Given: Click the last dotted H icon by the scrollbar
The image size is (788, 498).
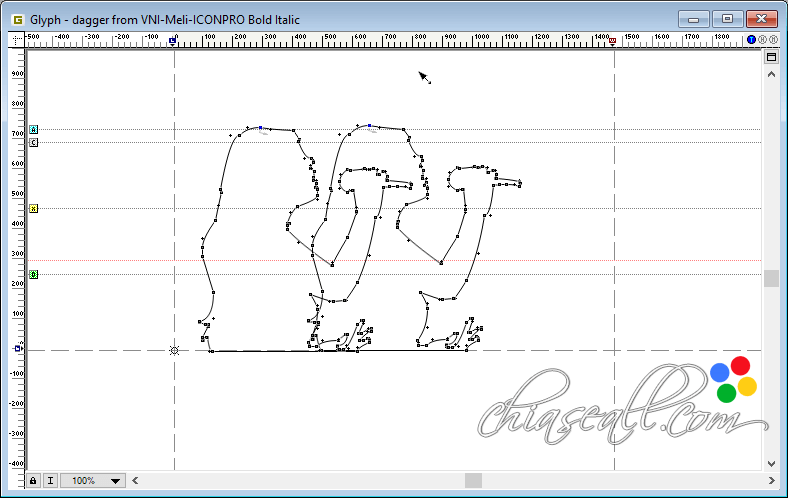Looking at the screenshot, I should (x=773, y=40).
